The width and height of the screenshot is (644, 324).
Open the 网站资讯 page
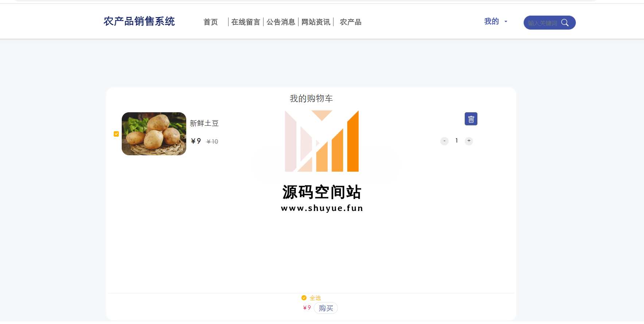[316, 22]
